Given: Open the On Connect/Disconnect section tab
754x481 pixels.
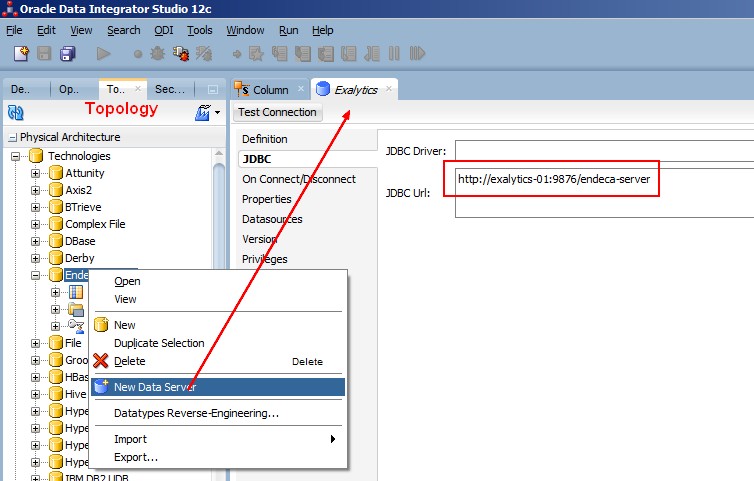Looking at the screenshot, I should pos(298,179).
